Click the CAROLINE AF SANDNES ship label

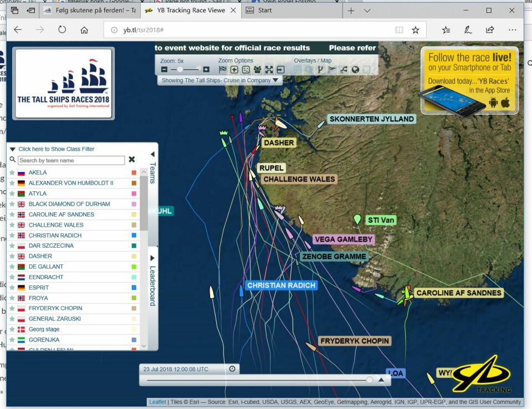459,293
